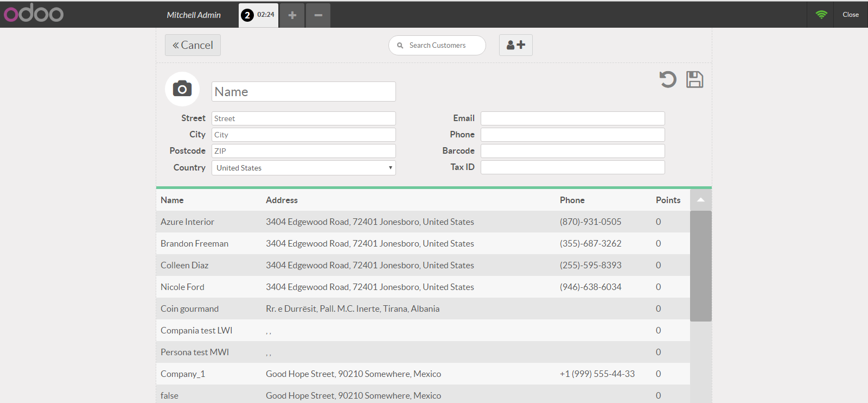This screenshot has width=868, height=403.
Task: Click the add new customer icon
Action: tap(516, 45)
